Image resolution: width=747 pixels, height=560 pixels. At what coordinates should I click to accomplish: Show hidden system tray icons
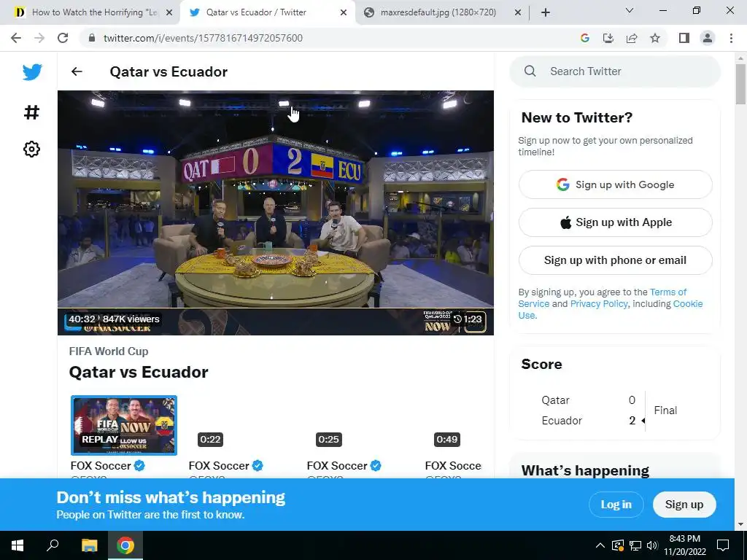click(x=600, y=545)
